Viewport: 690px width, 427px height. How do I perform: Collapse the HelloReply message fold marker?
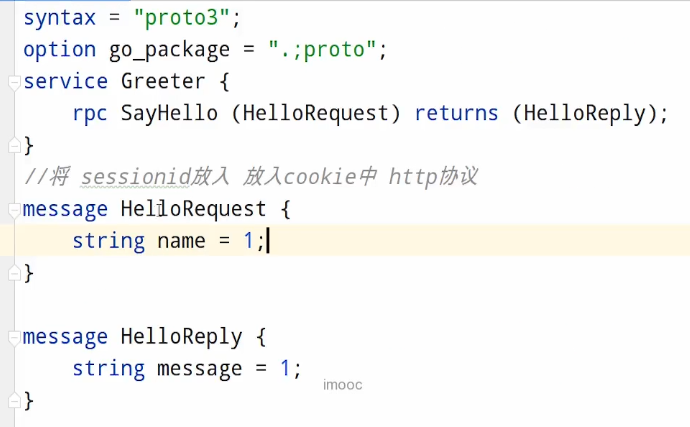(x=14, y=338)
